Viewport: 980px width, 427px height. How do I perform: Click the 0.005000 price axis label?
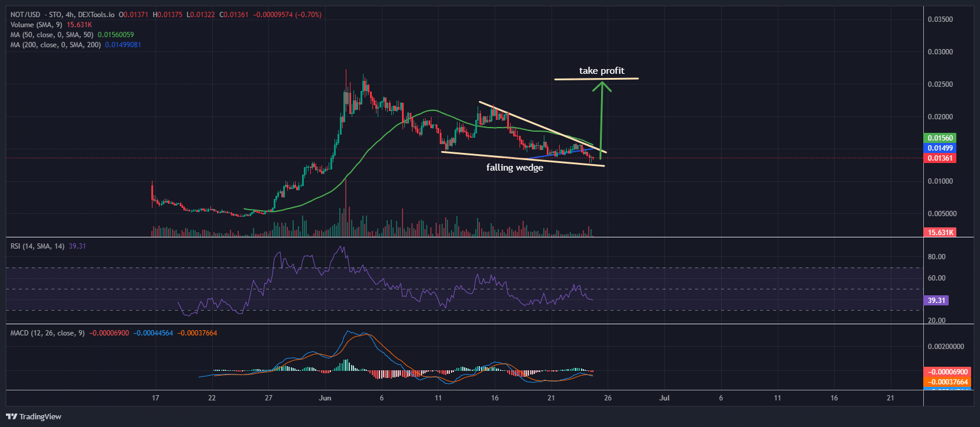pyautogui.click(x=942, y=214)
